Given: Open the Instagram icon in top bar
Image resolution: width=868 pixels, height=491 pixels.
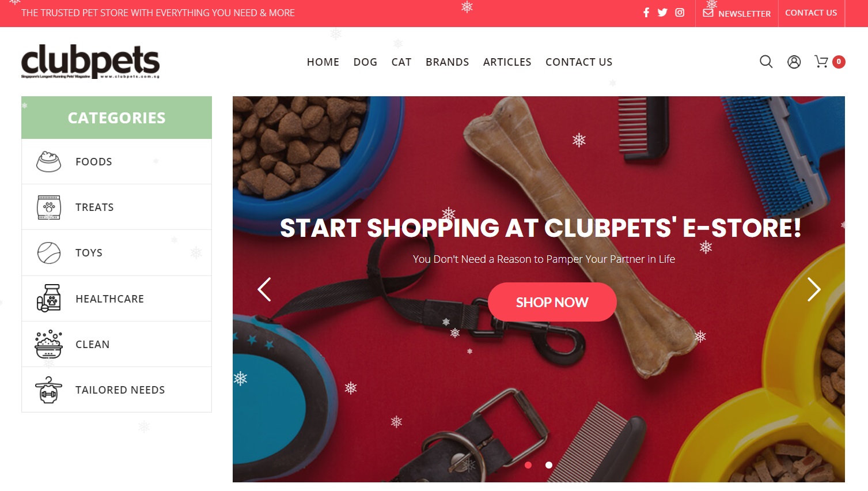Looking at the screenshot, I should pyautogui.click(x=680, y=13).
